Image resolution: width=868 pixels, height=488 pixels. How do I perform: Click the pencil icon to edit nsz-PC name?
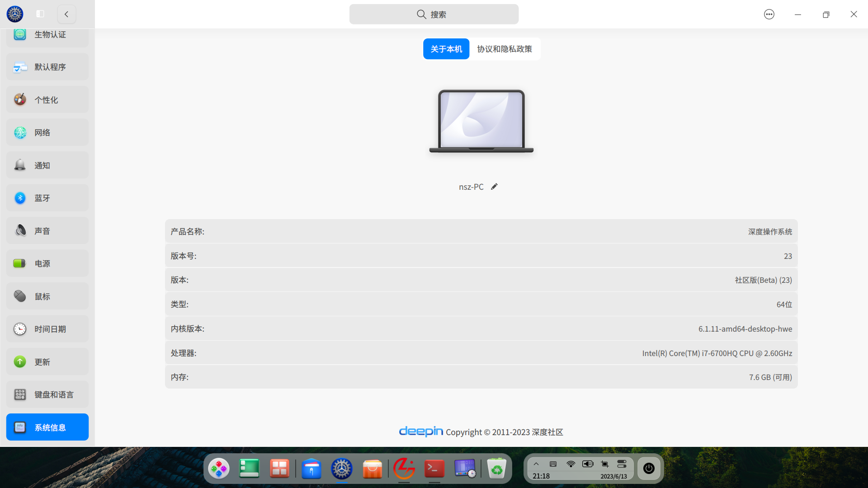coord(494,187)
